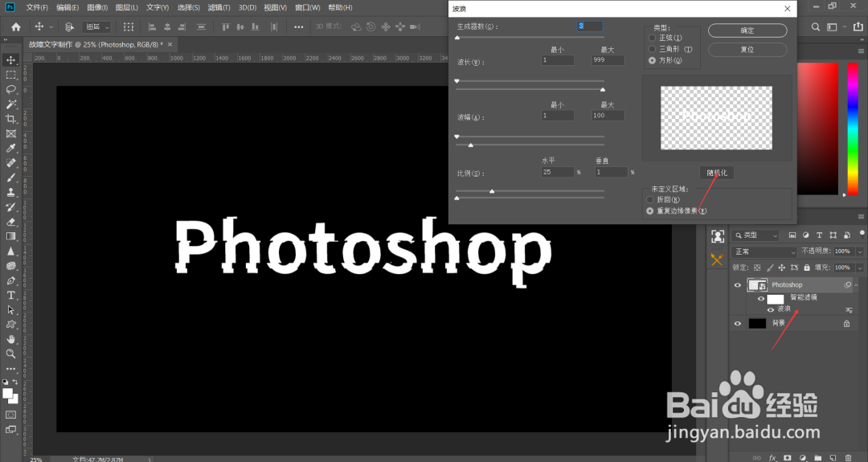Image resolution: width=868 pixels, height=462 pixels.
Task: Toggle Smart Filters visibility eye
Action: point(761,299)
